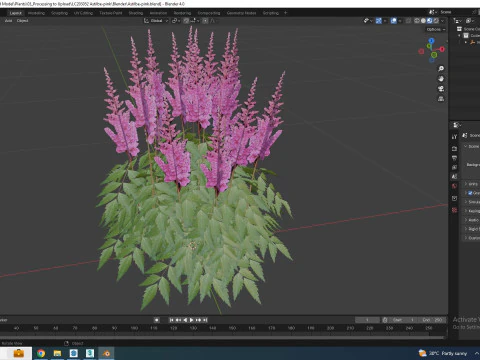The image size is (480, 360).
Task: Open the Texture properties tab
Action: tap(454, 210)
